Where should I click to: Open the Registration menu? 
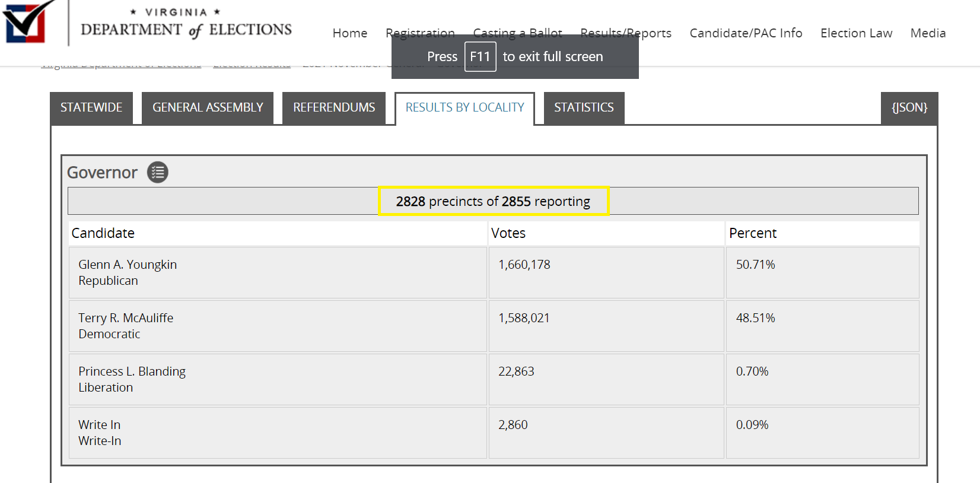pos(420,33)
